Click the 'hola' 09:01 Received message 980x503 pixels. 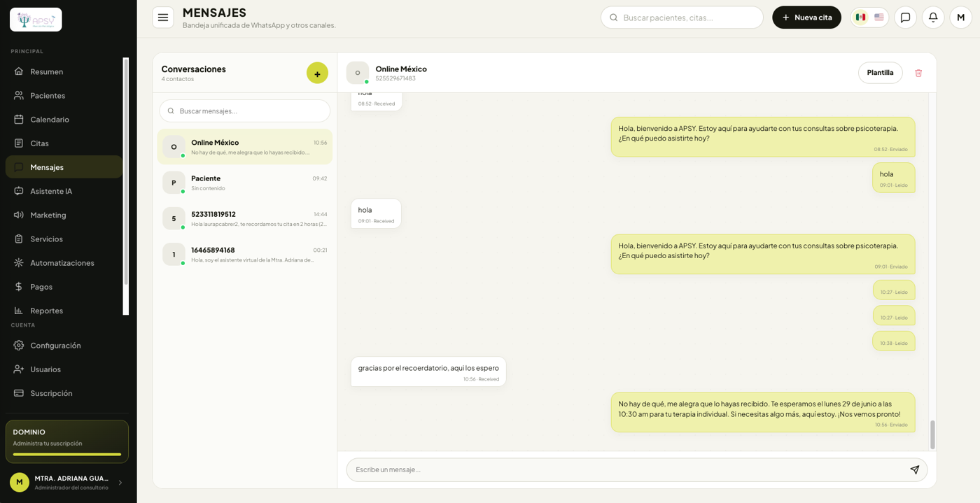tap(376, 213)
